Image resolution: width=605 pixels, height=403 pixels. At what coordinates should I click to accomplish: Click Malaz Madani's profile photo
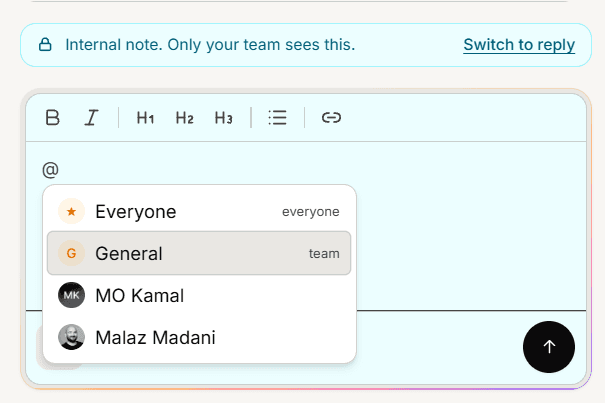click(71, 337)
